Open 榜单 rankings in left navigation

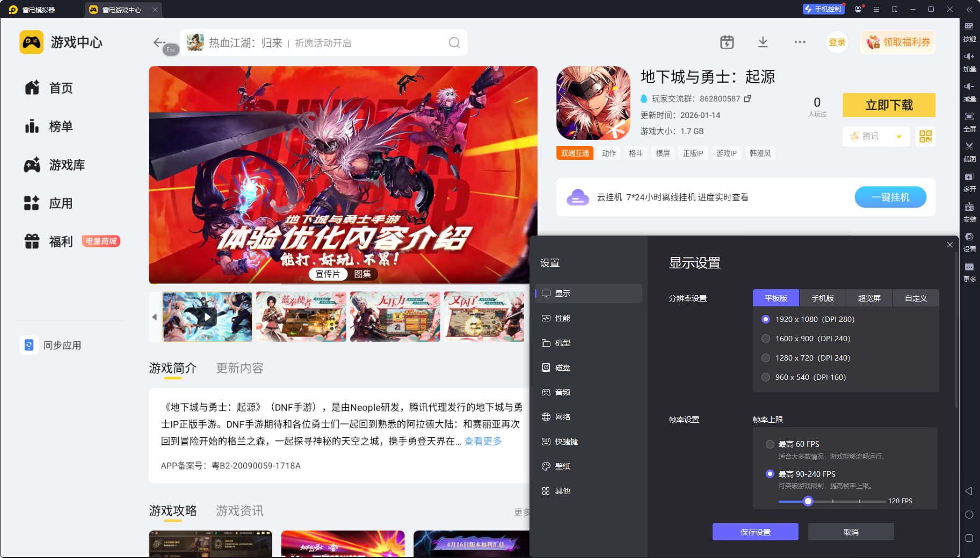tap(48, 126)
